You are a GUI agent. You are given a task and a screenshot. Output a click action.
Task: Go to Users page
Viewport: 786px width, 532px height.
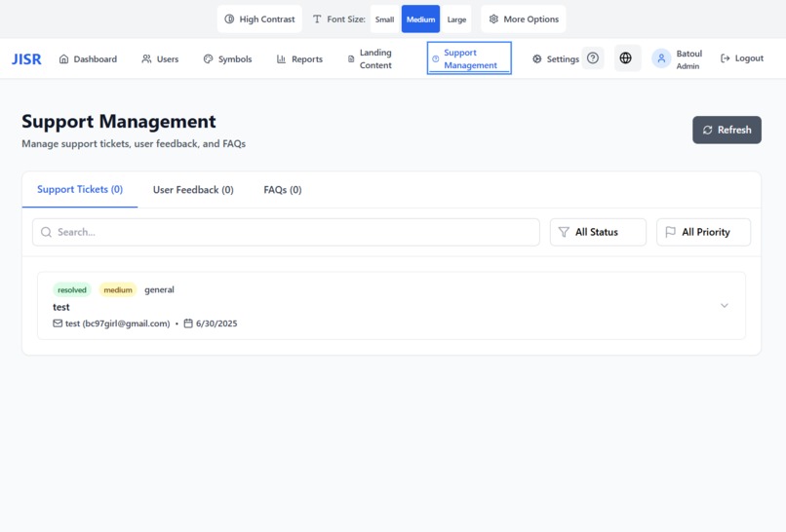160,59
